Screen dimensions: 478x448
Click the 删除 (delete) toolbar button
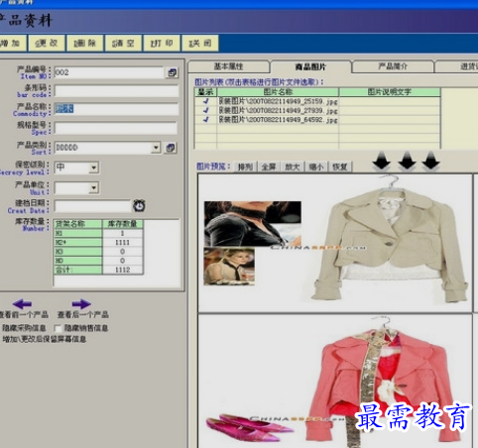click(x=85, y=44)
